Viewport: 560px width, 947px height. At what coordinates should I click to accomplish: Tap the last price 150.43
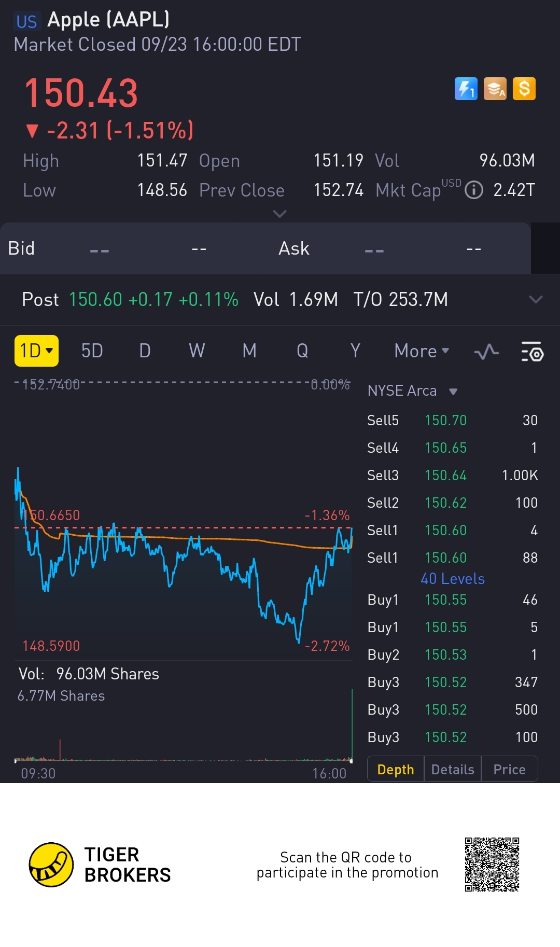point(81,93)
